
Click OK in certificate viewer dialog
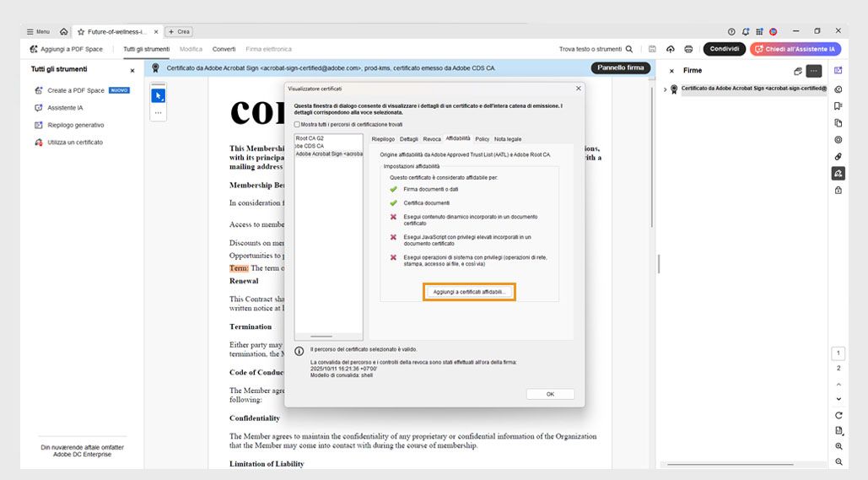pos(550,394)
